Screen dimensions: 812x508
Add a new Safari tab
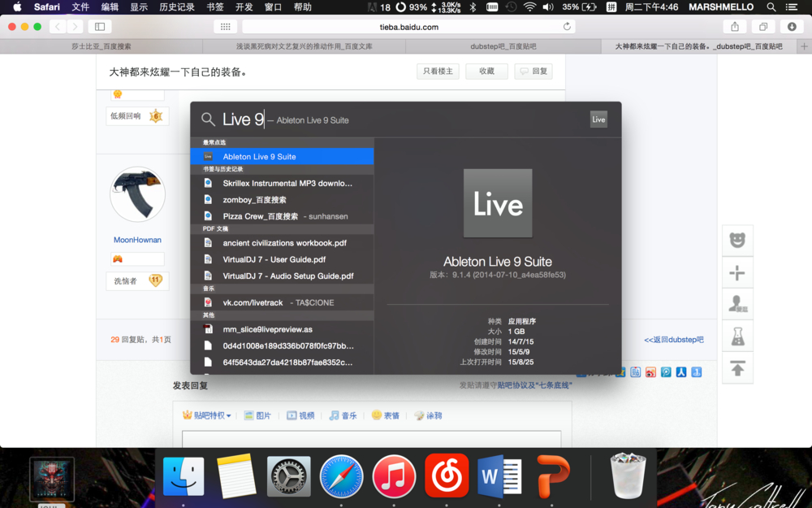pos(804,46)
